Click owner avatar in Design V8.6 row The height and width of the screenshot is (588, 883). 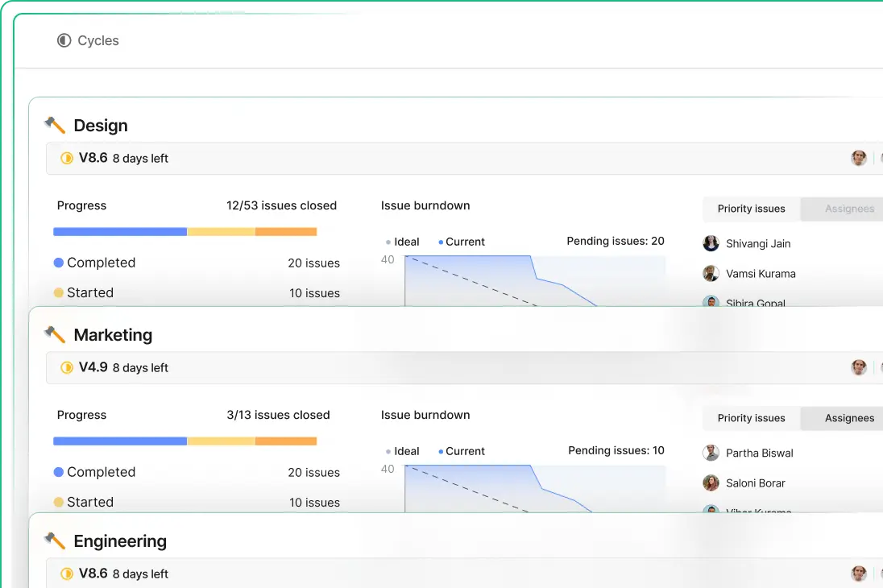[x=859, y=158]
